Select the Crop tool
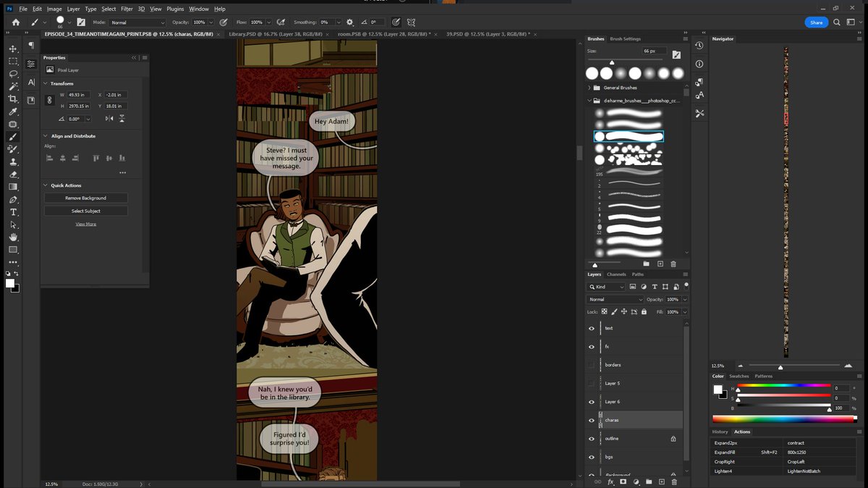Screen dimensions: 868x488 click(13, 98)
